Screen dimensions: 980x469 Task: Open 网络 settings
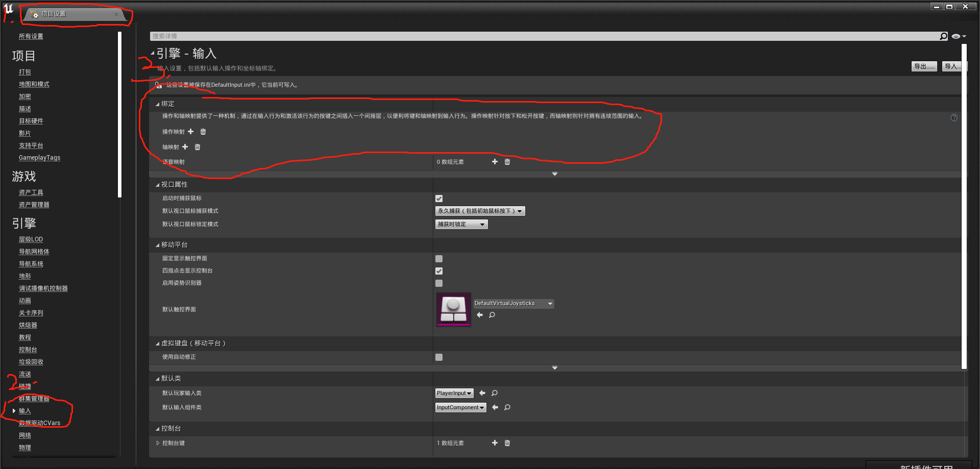click(25, 435)
